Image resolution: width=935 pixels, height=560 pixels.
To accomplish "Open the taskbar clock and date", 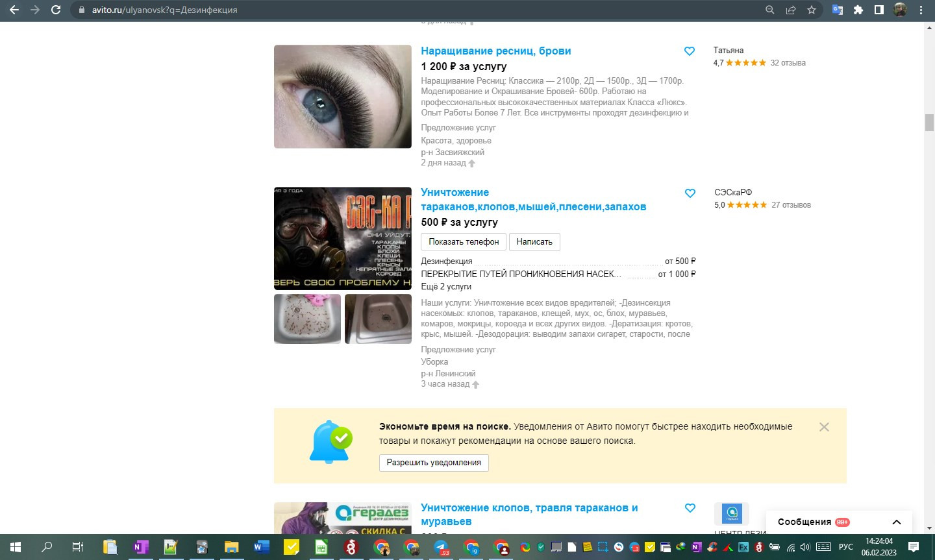I will click(x=879, y=547).
